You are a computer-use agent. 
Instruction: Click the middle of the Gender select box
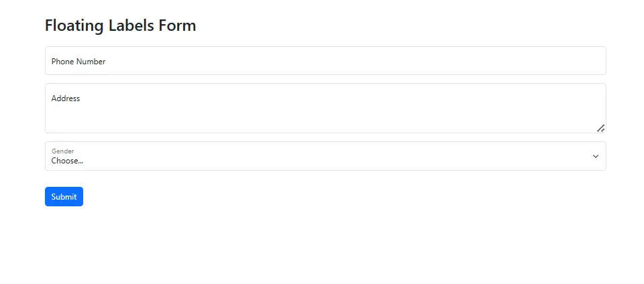[325, 156]
